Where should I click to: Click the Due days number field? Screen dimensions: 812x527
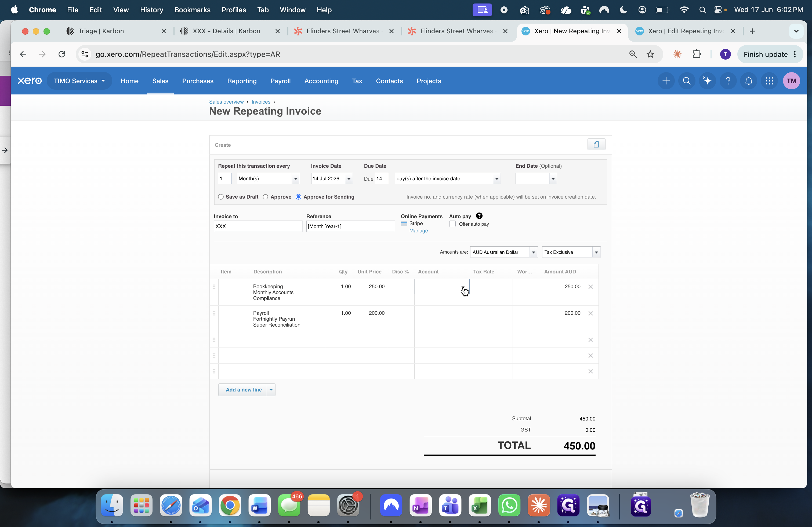tap(381, 179)
